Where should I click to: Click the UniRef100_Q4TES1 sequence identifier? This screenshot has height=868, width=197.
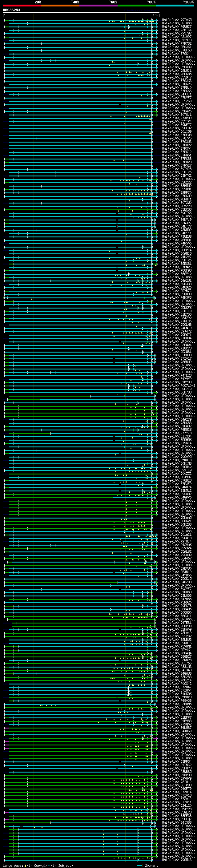point(177,623)
